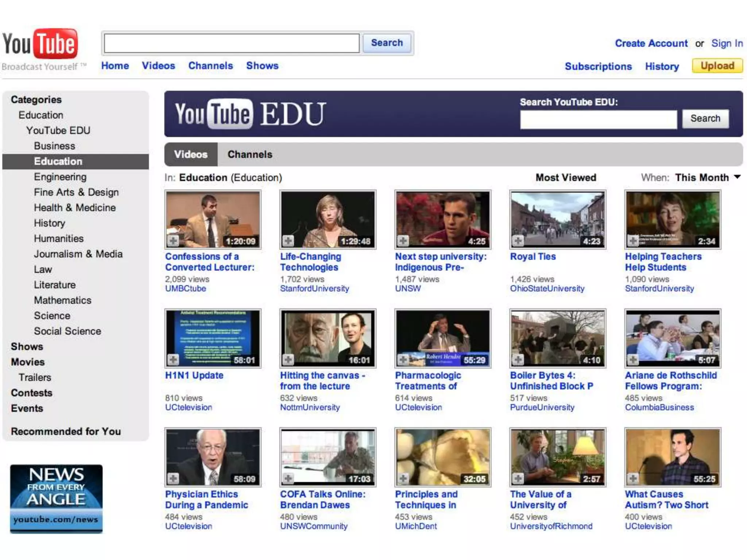This screenshot has width=747, height=560.
Task: Select Engineering in the categories sidebar
Action: coord(60,177)
